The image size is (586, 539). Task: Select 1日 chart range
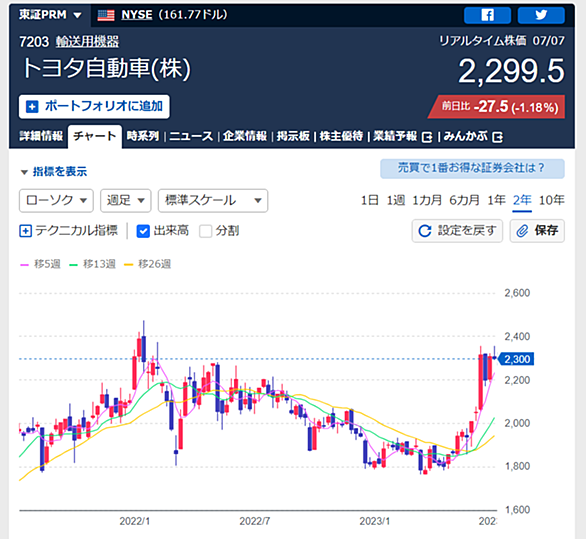[x=370, y=200]
